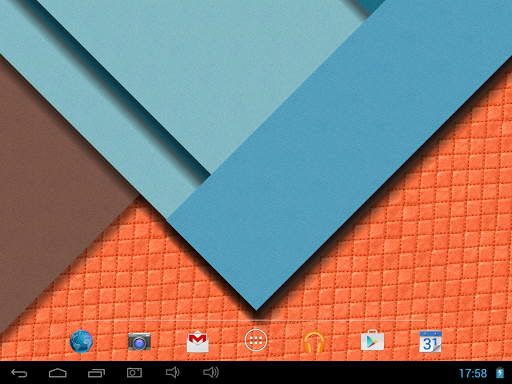Launch the Camera app
Screen dimensions: 512x384
pos(139,341)
